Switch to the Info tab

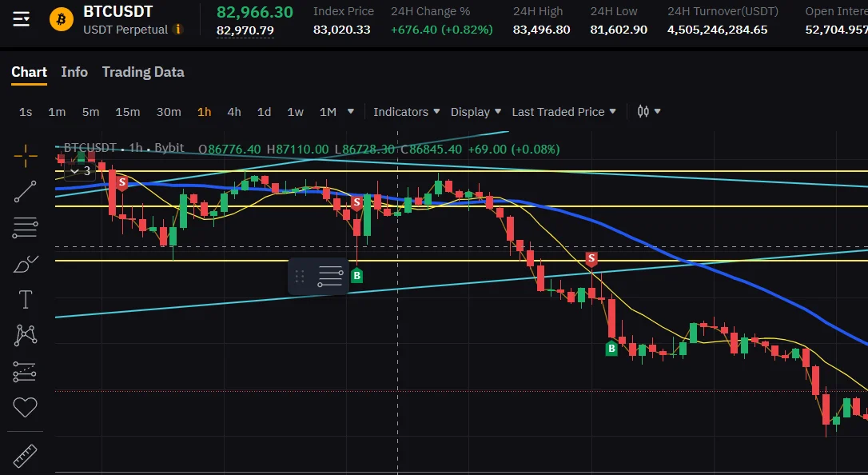74,72
